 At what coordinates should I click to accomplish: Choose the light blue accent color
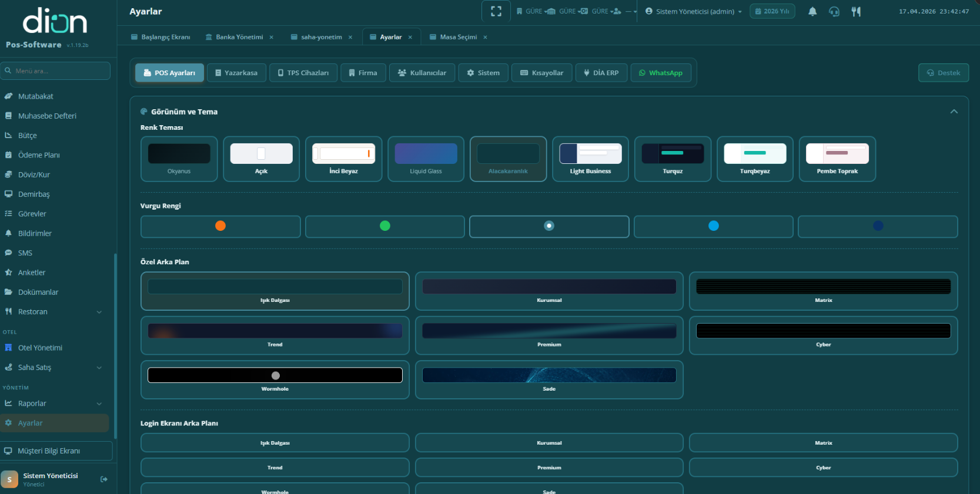[714, 226]
